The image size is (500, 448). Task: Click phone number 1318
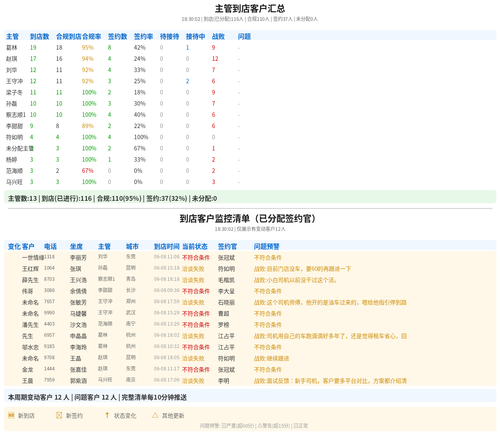point(49,257)
